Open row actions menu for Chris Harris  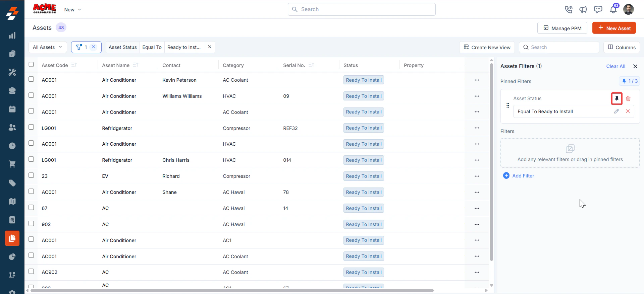tap(477, 160)
